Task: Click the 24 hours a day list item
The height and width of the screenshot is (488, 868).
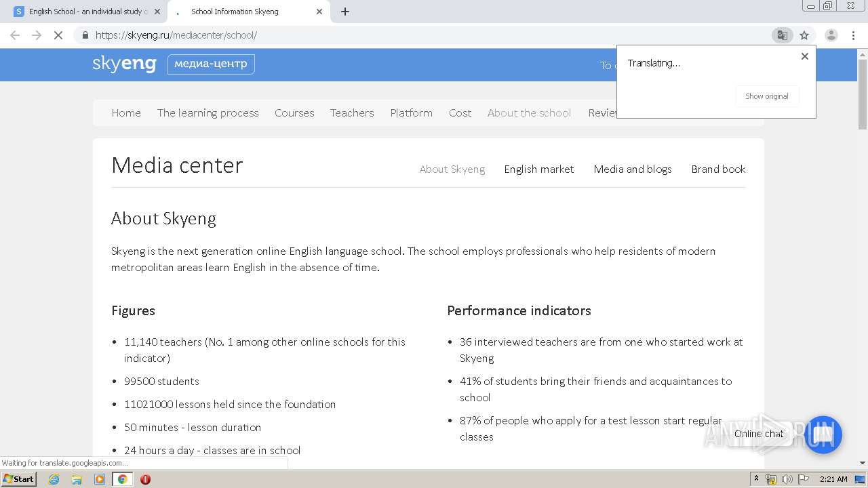Action: 212,451
